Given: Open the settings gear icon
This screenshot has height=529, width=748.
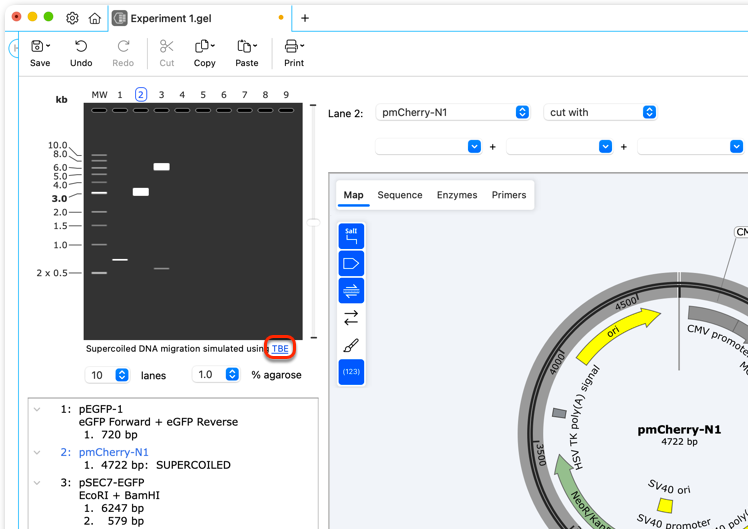Looking at the screenshot, I should pyautogui.click(x=72, y=18).
